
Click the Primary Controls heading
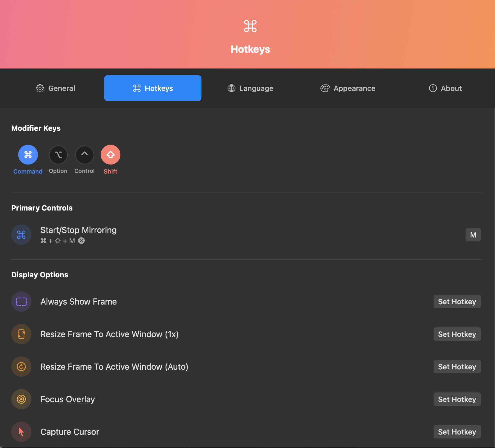coord(42,208)
